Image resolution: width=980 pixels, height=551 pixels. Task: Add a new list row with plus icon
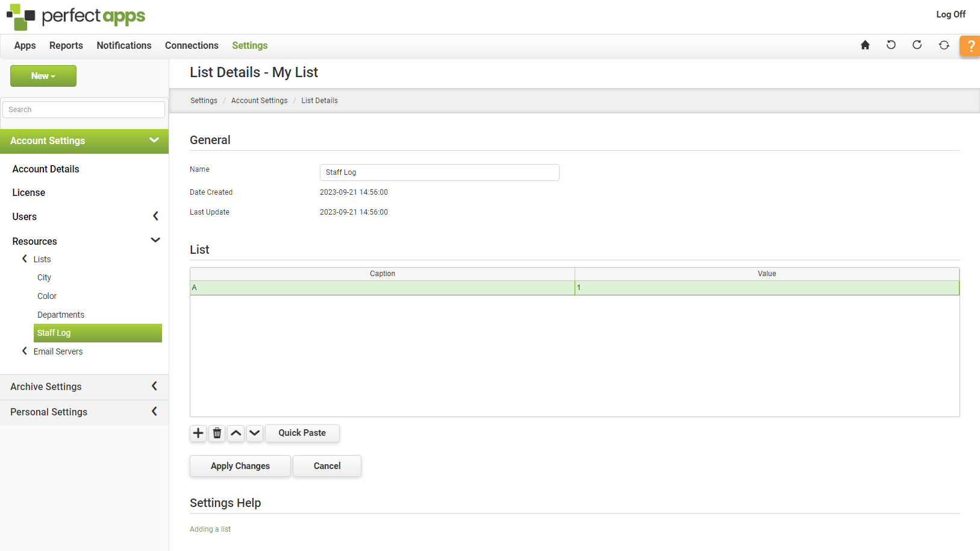(198, 433)
